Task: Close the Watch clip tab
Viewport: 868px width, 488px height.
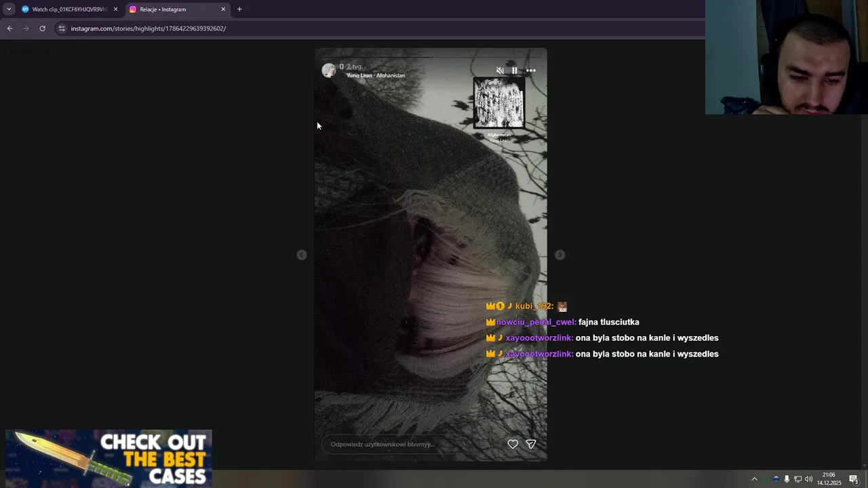Action: (115, 9)
